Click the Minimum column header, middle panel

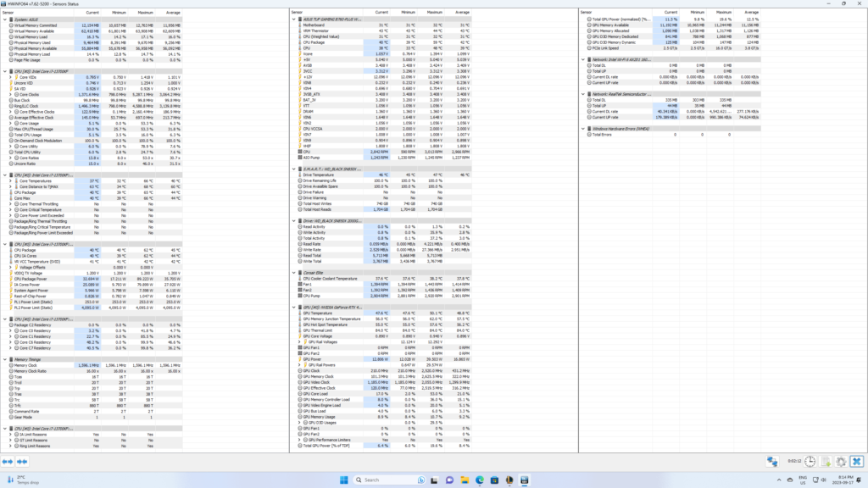(x=408, y=12)
